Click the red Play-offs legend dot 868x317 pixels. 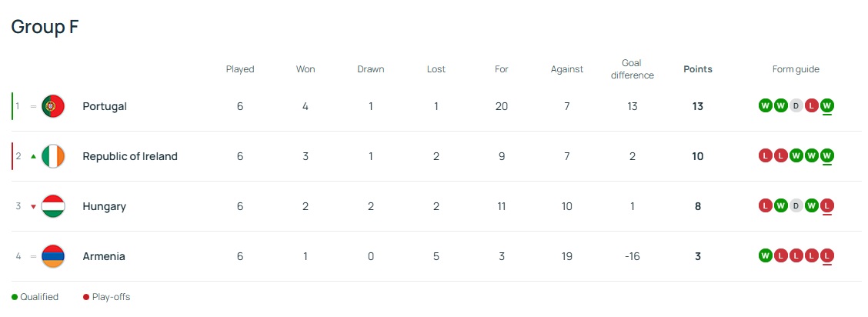pyautogui.click(x=86, y=297)
